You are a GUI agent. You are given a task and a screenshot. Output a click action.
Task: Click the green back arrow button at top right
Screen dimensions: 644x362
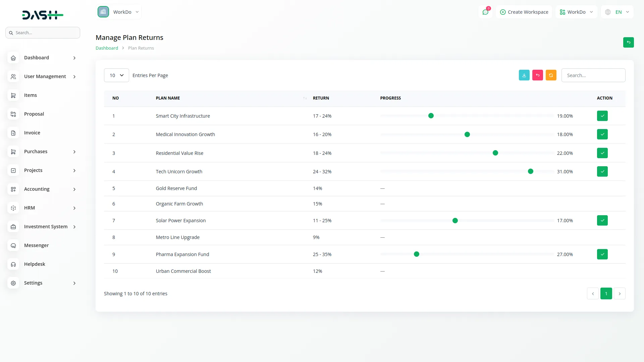[x=628, y=43]
